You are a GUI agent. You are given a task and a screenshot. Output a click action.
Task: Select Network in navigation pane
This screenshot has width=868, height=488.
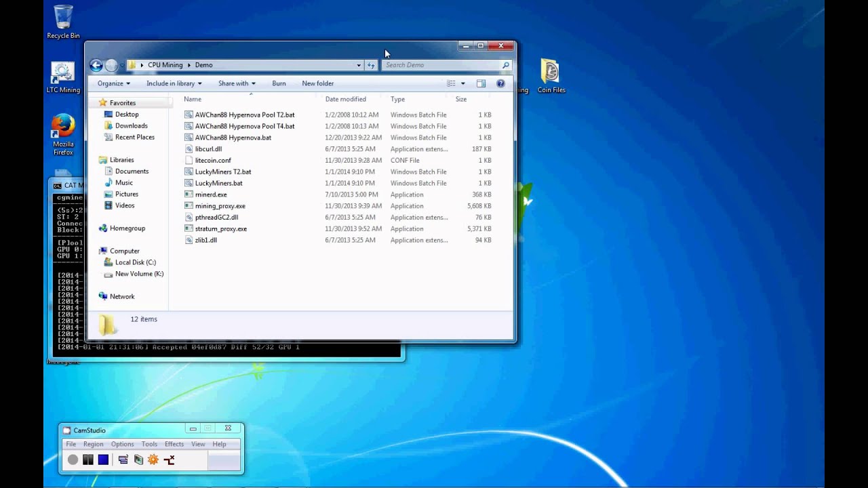pyautogui.click(x=121, y=296)
